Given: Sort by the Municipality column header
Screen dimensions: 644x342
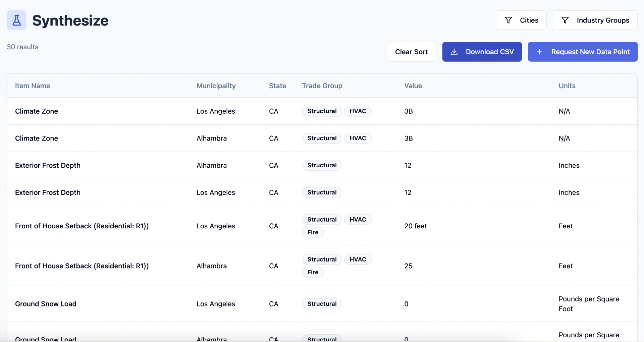Looking at the screenshot, I should pyautogui.click(x=216, y=86).
